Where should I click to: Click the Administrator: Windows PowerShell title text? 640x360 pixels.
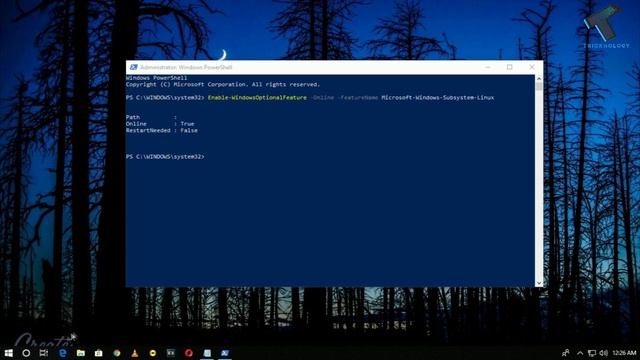(186, 67)
